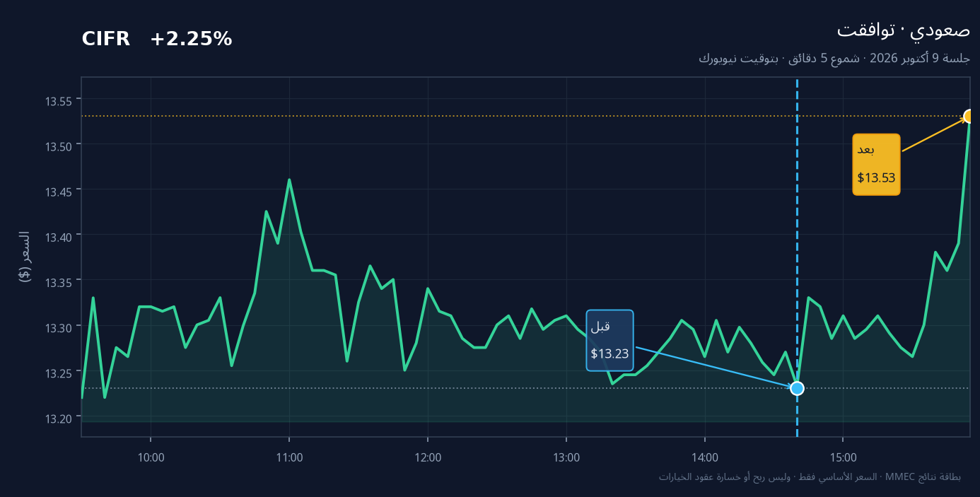Click the yellow بعد $13.53 annotation box
The height and width of the screenshot is (497, 980).
click(876, 164)
